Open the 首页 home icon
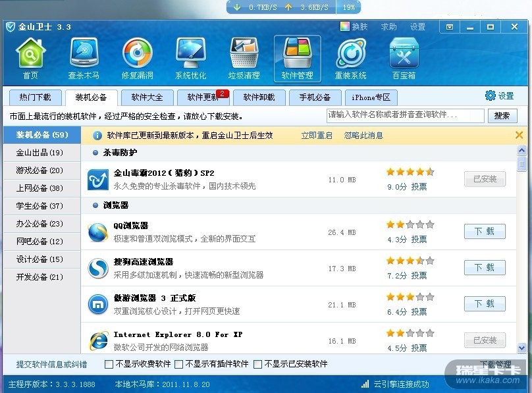 tap(30, 59)
